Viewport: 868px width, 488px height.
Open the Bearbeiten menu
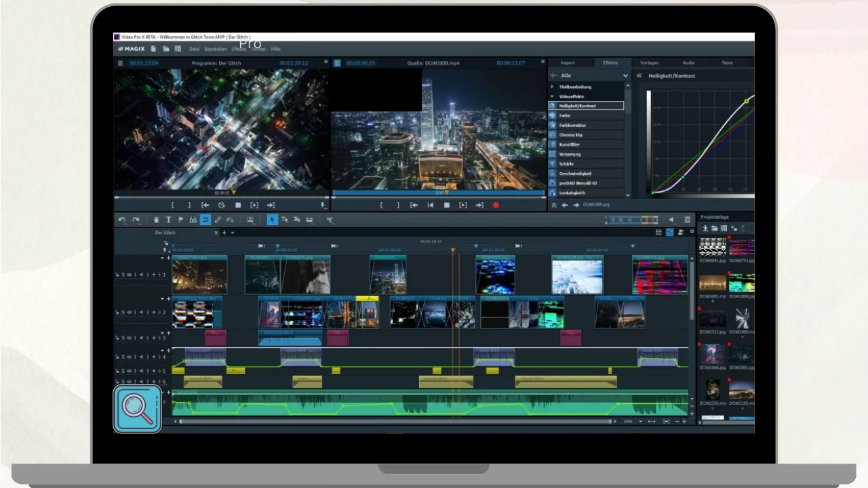pyautogui.click(x=216, y=49)
